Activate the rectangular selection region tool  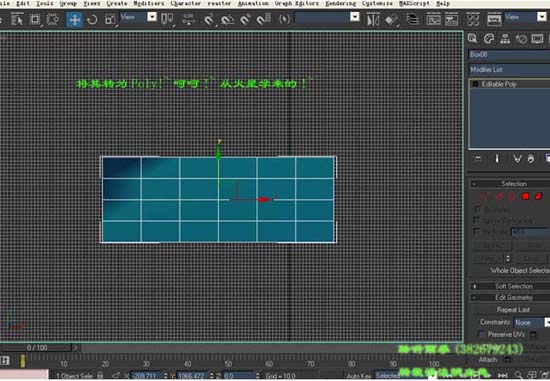point(35,19)
